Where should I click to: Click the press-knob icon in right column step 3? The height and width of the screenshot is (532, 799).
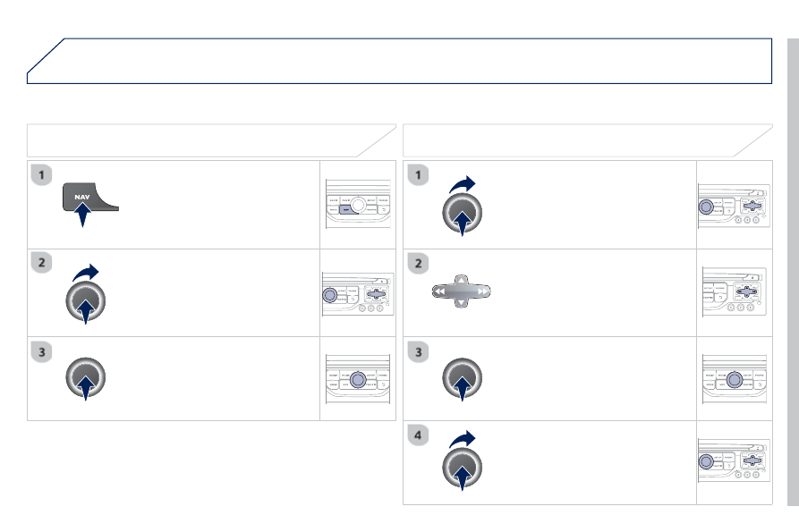[463, 377]
